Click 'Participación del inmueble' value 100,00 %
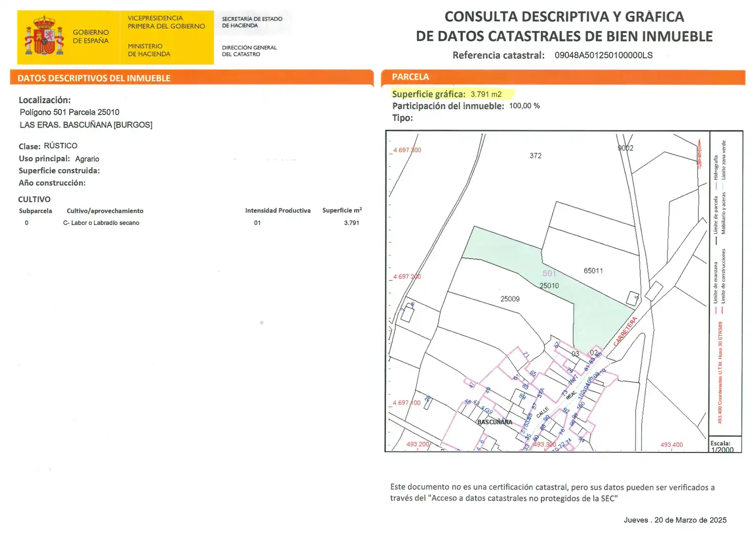The height and width of the screenshot is (534, 756). (x=524, y=106)
